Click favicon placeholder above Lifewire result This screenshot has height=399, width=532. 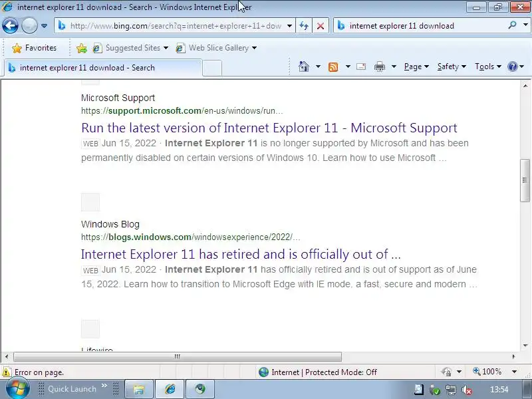pyautogui.click(x=90, y=329)
